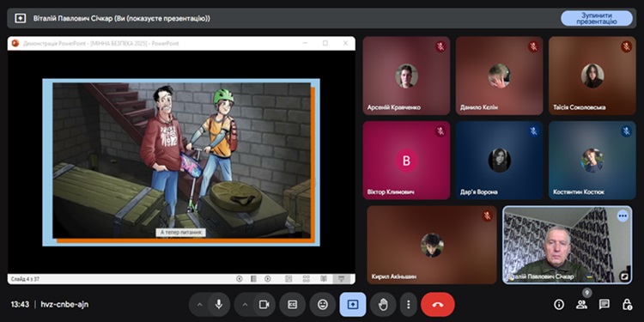Screen dimensions: 644x322
Task: Open host controls lock icon
Action: [x=627, y=304]
